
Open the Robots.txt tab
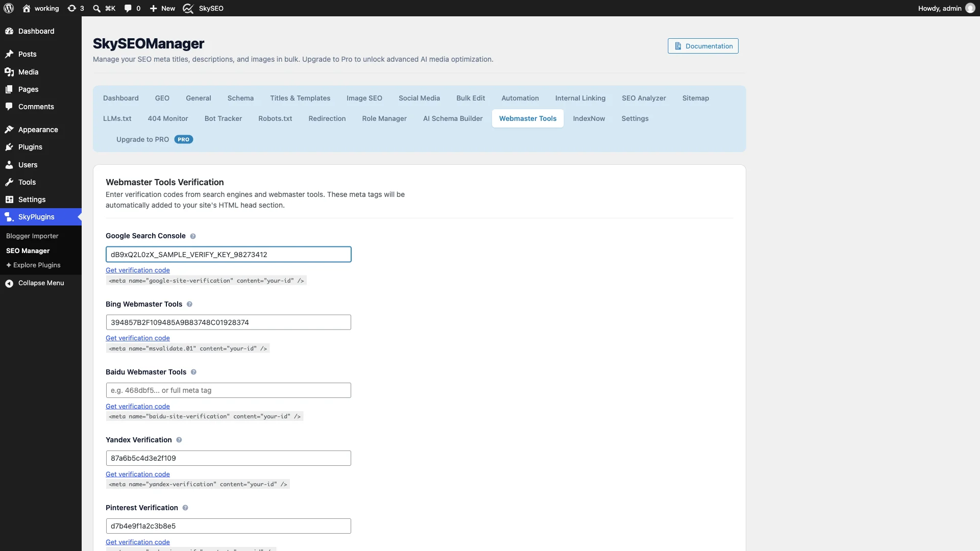pos(275,118)
